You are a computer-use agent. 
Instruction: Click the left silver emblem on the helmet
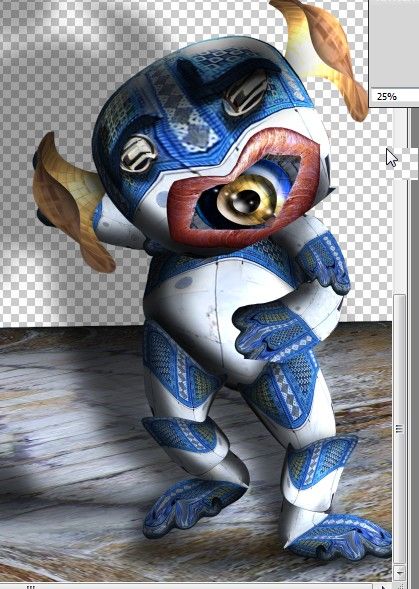[x=138, y=154]
